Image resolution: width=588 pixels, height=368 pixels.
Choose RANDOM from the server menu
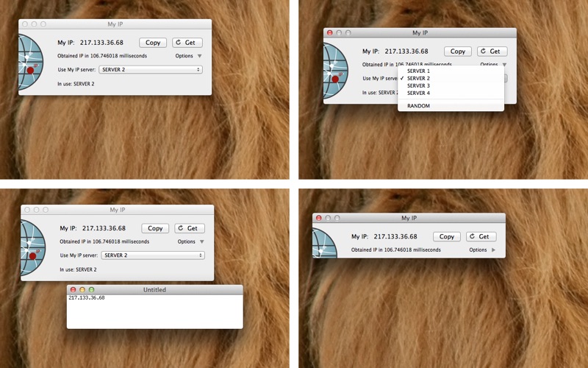point(418,106)
